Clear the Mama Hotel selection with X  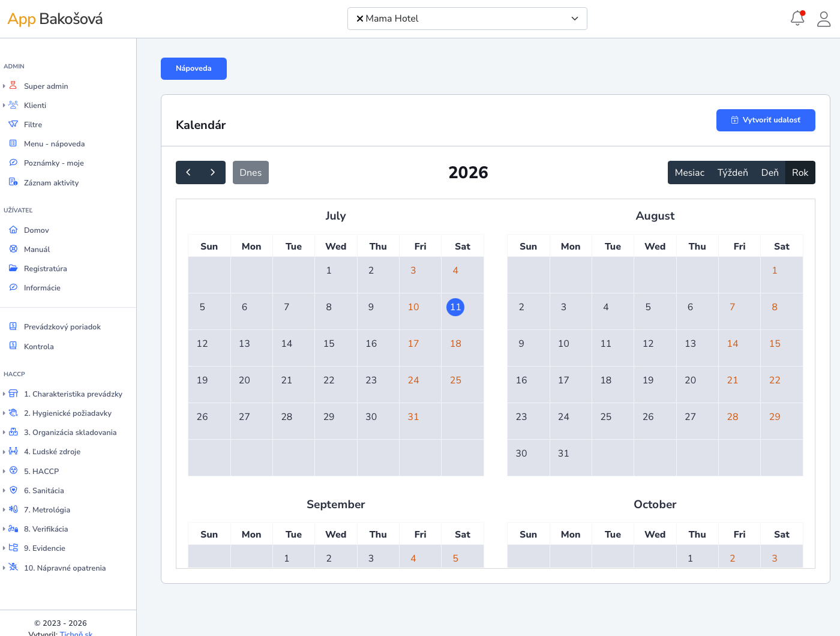tap(360, 19)
